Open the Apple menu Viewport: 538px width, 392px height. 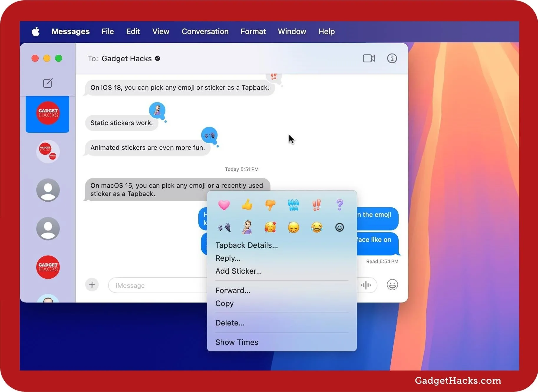pos(36,31)
